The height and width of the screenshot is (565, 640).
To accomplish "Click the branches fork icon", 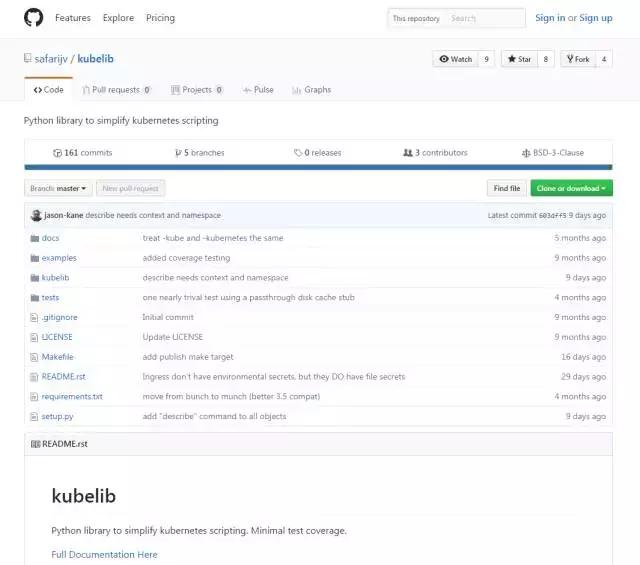I will tap(178, 153).
